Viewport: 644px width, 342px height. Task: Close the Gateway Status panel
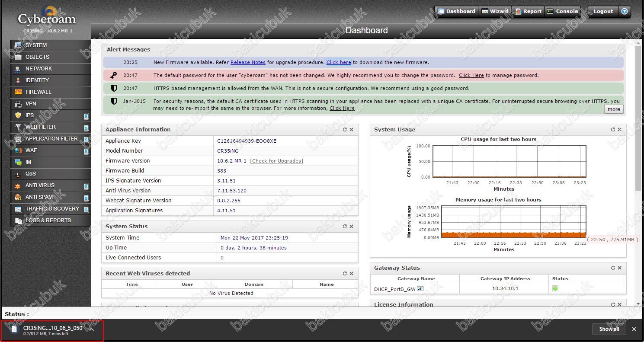tap(619, 268)
